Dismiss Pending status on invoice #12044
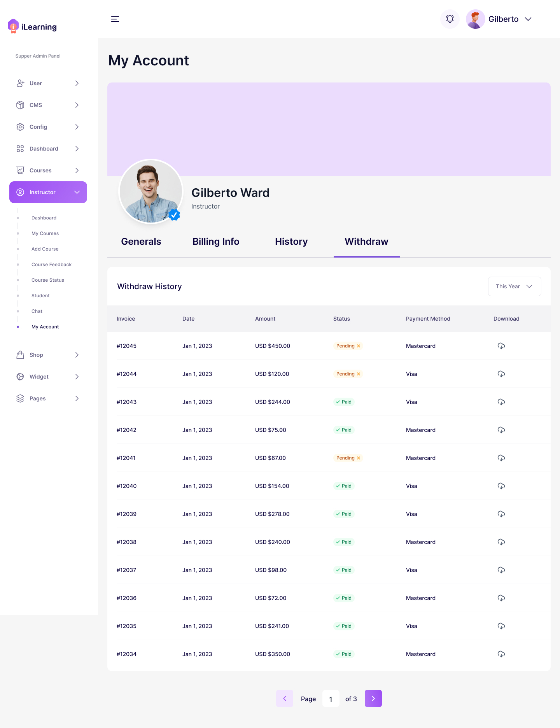This screenshot has width=560, height=728. [x=359, y=374]
